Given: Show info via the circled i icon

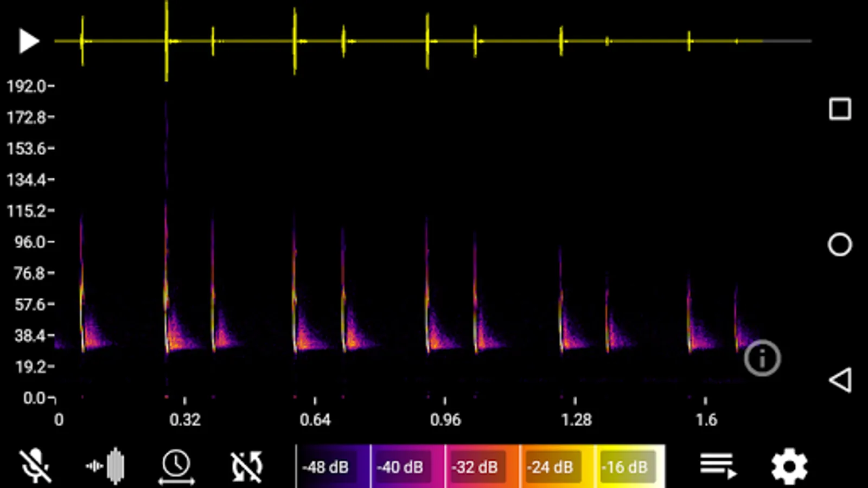Looking at the screenshot, I should [x=762, y=358].
